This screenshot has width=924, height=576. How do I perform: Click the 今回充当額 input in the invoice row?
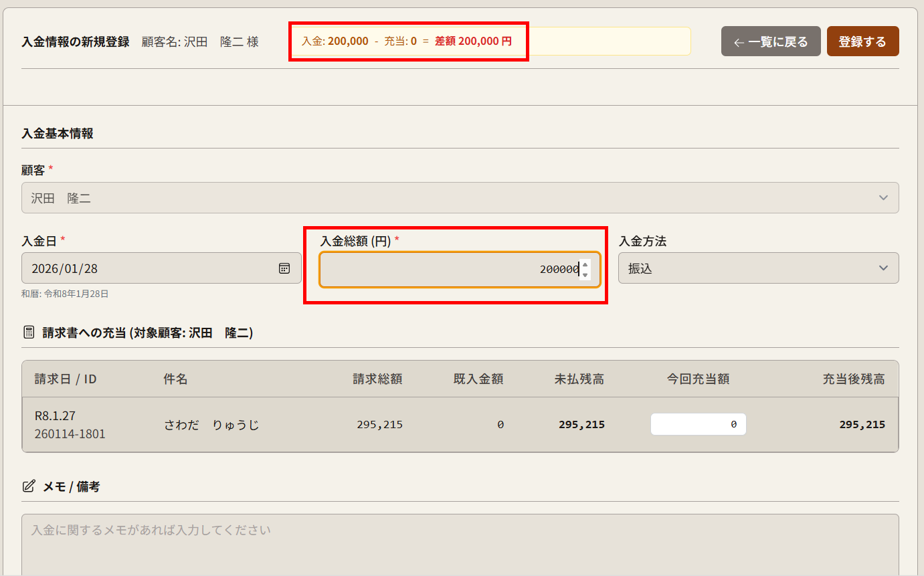[698, 424]
